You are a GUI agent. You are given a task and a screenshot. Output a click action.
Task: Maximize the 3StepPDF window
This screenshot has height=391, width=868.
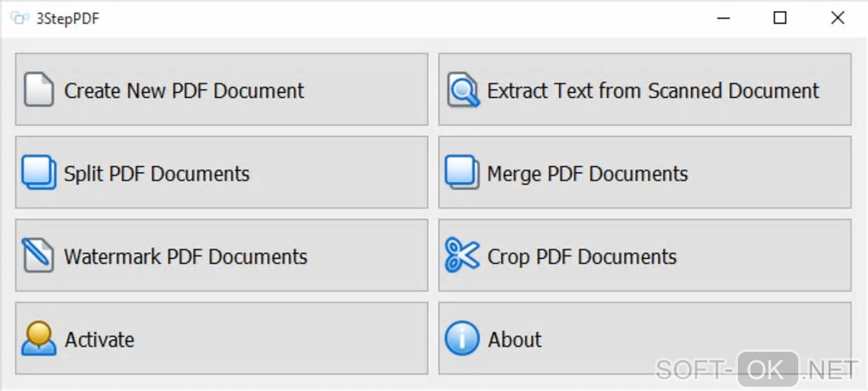coord(779,18)
